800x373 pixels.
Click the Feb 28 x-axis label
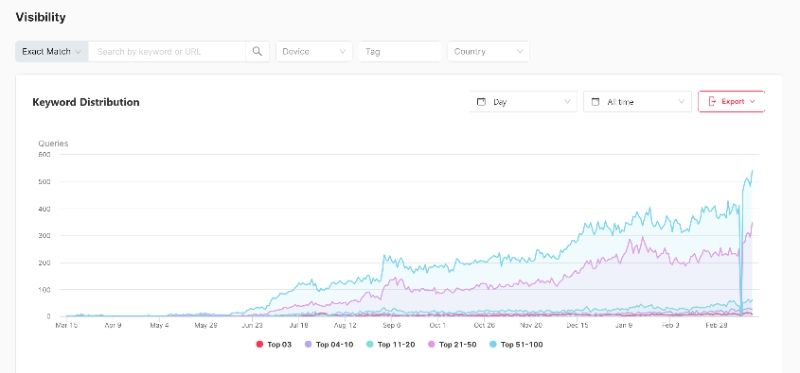(x=717, y=325)
